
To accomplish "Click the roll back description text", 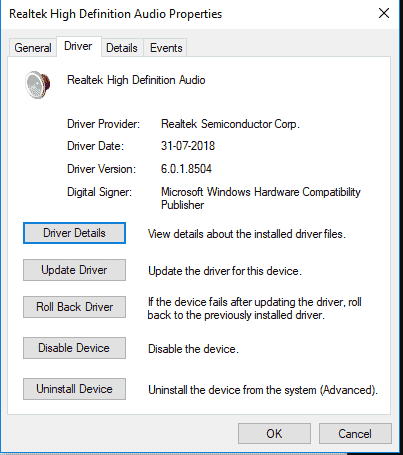I will 255,308.
